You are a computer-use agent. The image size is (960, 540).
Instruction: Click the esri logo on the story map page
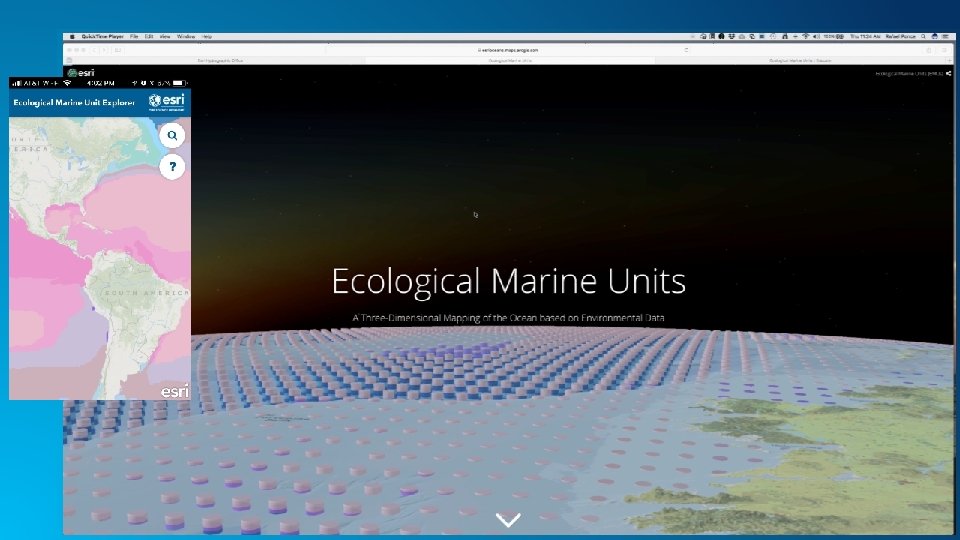click(x=81, y=73)
